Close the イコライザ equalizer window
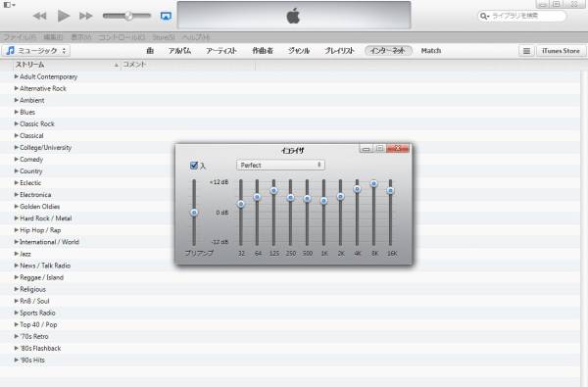This screenshot has height=387, width=588. [x=398, y=149]
